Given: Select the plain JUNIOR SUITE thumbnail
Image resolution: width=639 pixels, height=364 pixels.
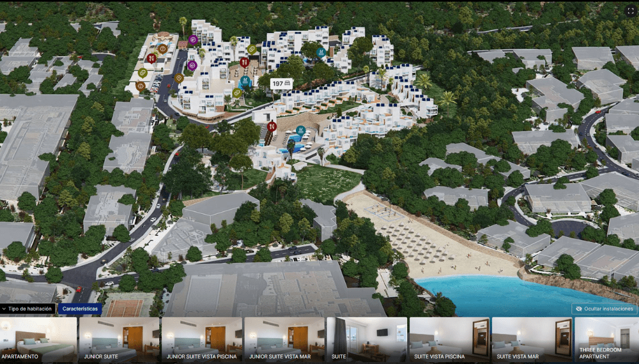Looking at the screenshot, I should (x=119, y=340).
